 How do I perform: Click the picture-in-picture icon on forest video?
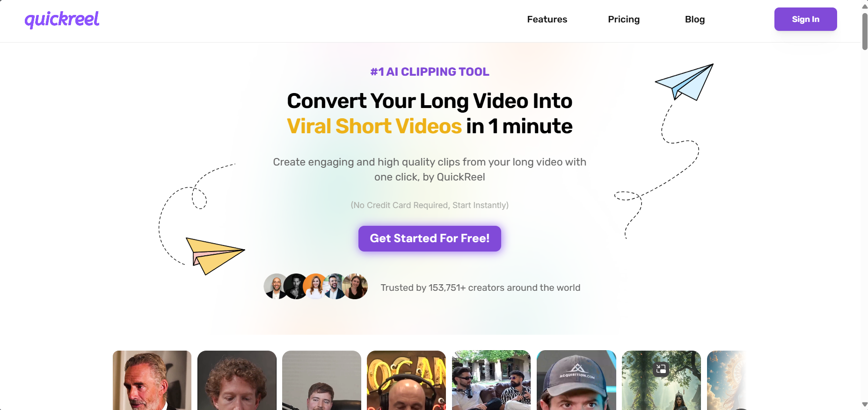pos(661,369)
